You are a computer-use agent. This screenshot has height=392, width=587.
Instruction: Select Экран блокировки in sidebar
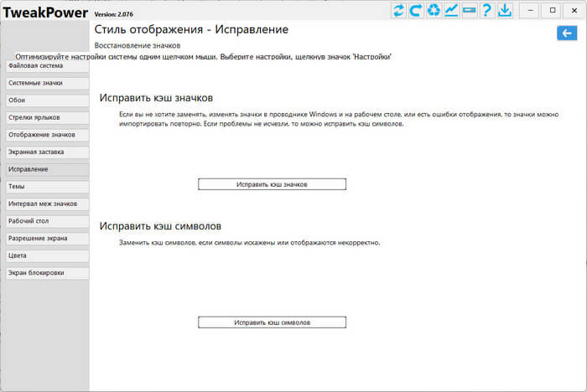tap(47, 273)
